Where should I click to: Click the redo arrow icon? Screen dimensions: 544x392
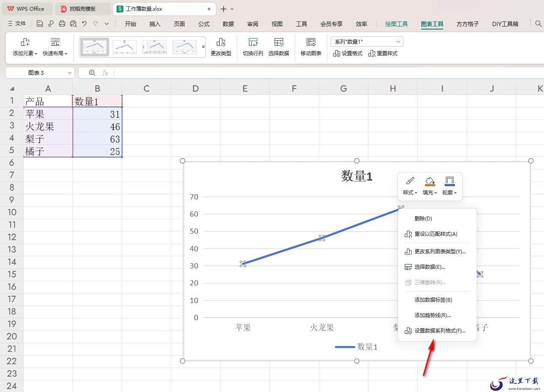96,24
